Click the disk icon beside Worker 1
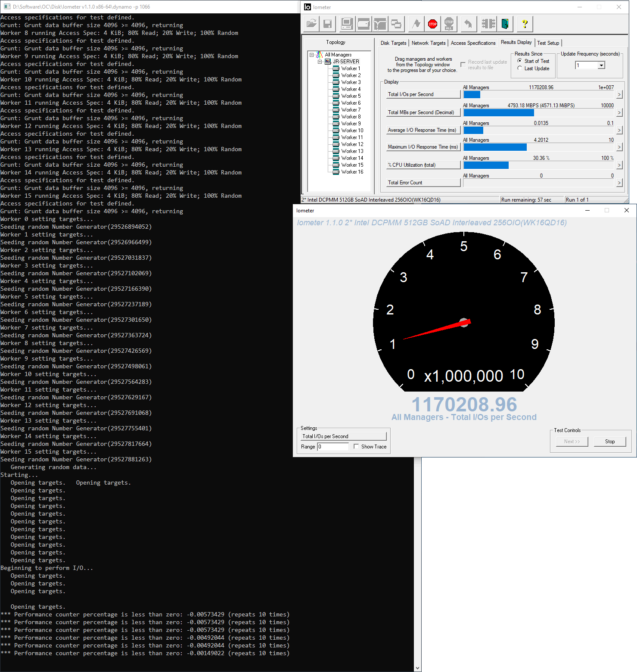Image resolution: width=637 pixels, height=672 pixels. (336, 68)
